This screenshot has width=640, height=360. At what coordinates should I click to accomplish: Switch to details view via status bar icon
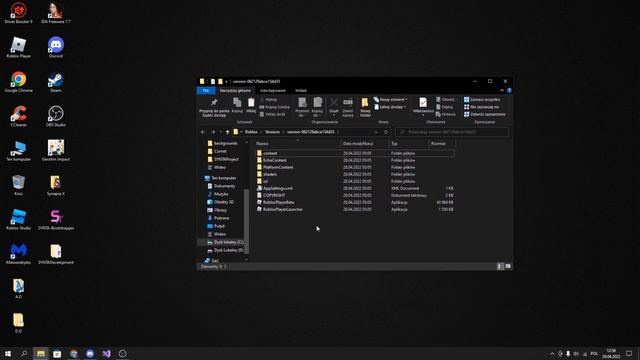[x=500, y=266]
